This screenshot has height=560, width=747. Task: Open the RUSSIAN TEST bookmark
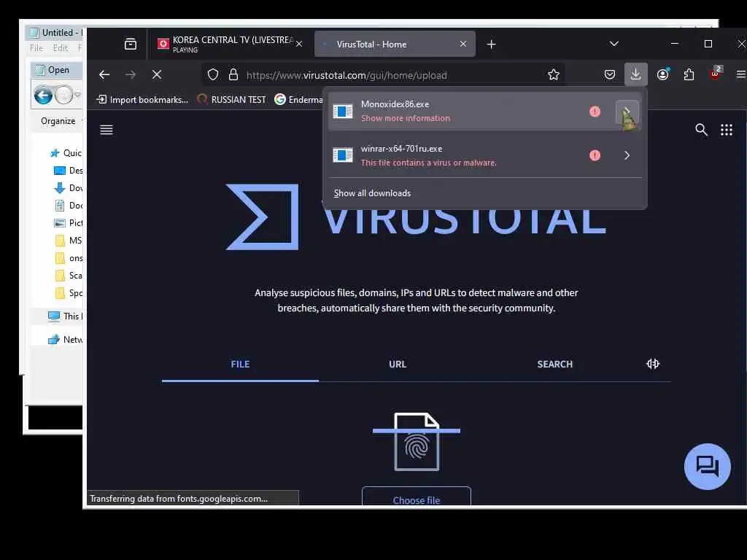point(231,99)
